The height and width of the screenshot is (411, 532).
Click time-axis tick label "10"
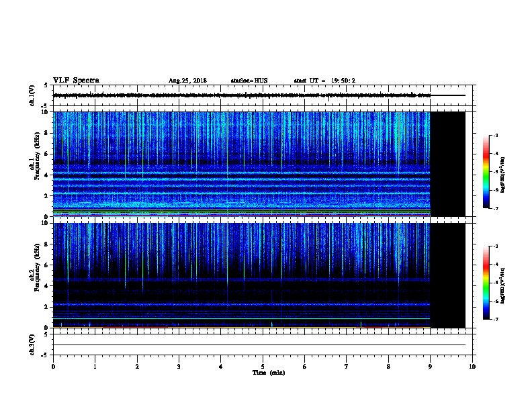(472, 367)
